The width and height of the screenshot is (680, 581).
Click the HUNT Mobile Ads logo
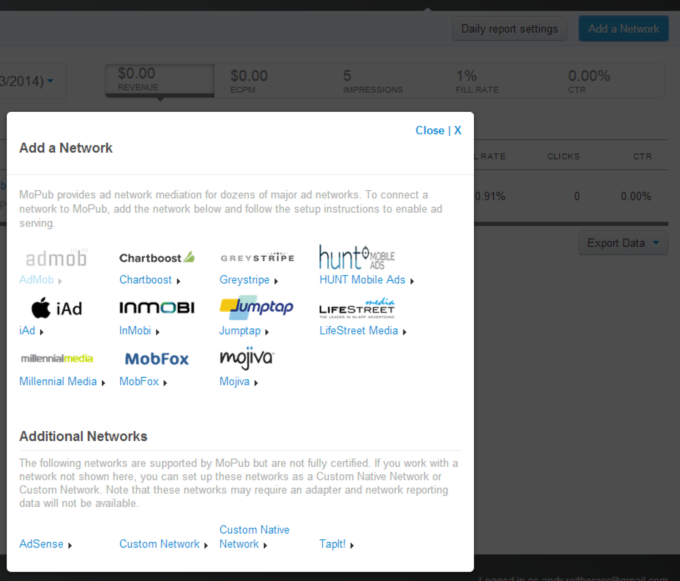(357, 257)
